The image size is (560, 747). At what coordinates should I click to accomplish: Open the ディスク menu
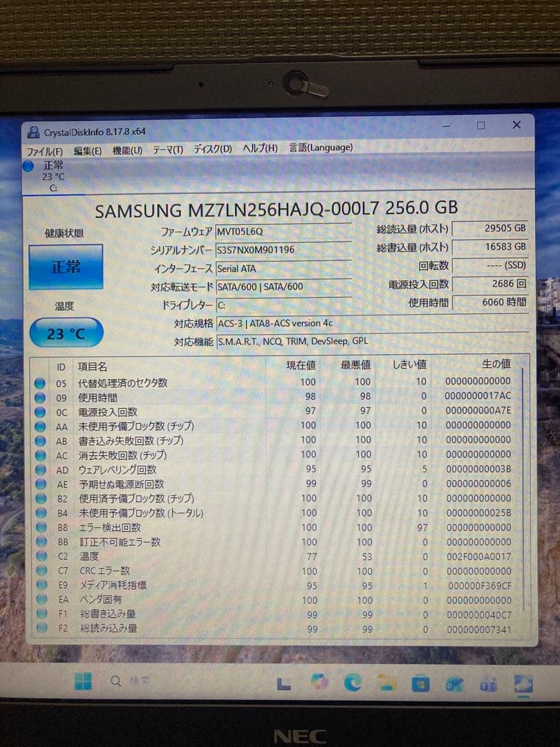[x=212, y=148]
